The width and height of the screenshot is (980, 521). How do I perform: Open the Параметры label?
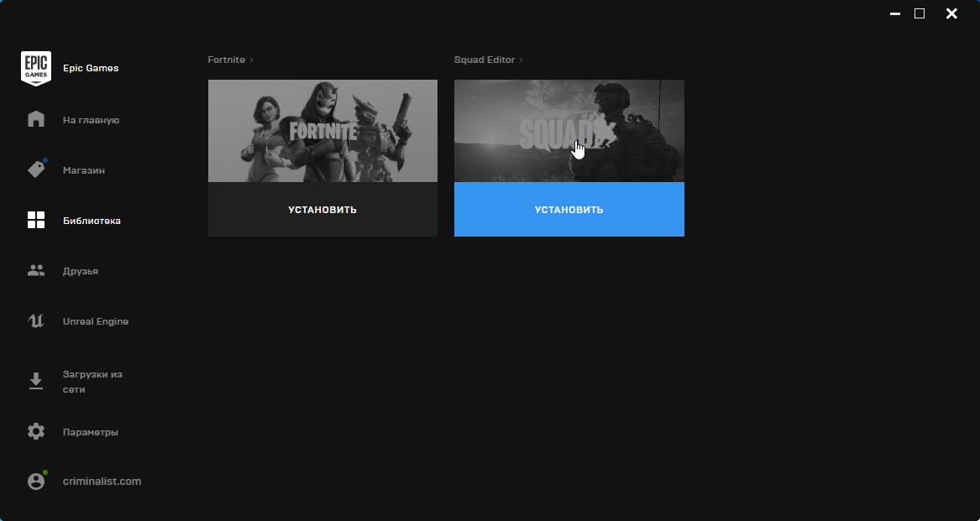tap(90, 432)
